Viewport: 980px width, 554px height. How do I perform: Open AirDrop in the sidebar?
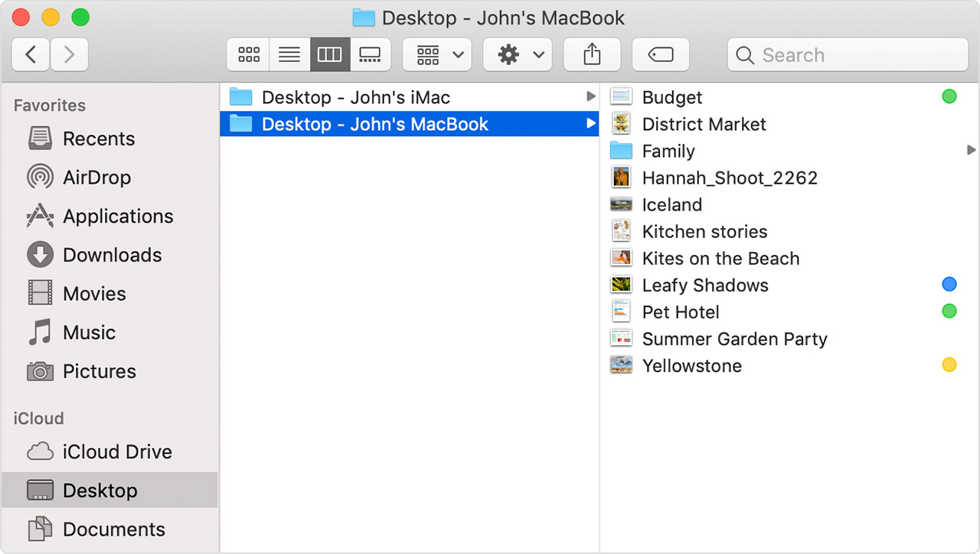pyautogui.click(x=109, y=178)
